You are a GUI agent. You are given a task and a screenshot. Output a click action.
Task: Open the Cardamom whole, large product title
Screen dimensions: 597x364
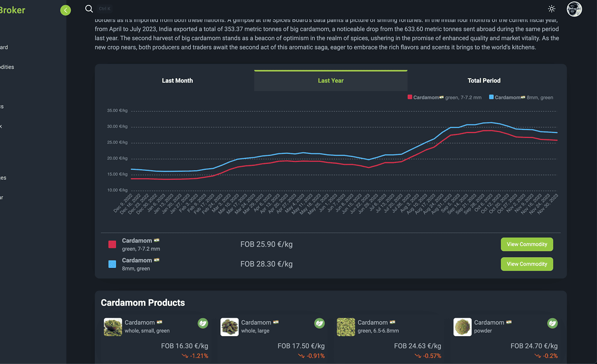256,323
